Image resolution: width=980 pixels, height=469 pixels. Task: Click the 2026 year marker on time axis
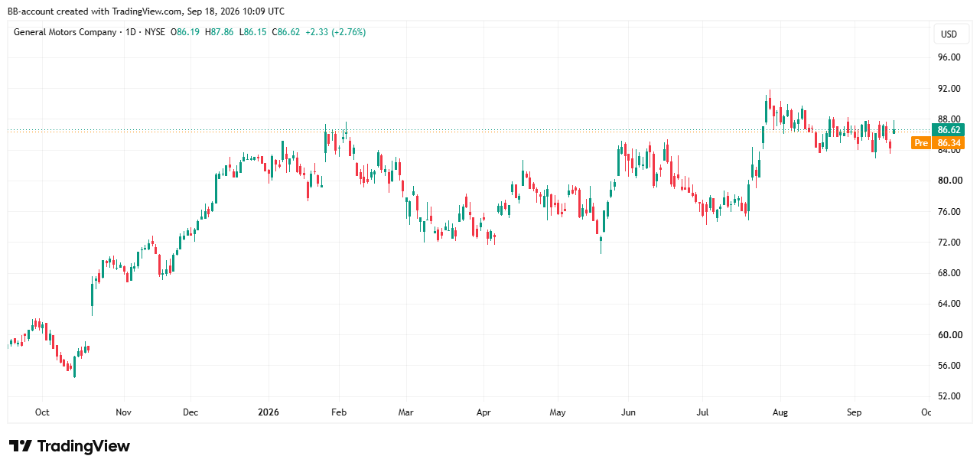(x=269, y=412)
